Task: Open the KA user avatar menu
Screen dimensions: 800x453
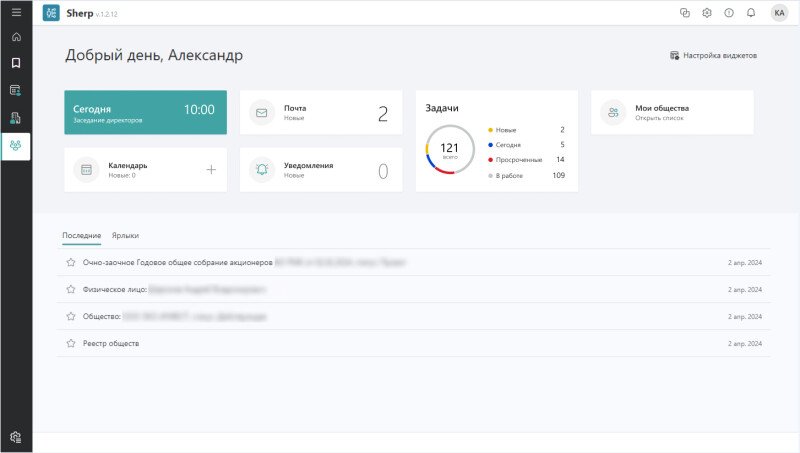Action: tap(779, 13)
